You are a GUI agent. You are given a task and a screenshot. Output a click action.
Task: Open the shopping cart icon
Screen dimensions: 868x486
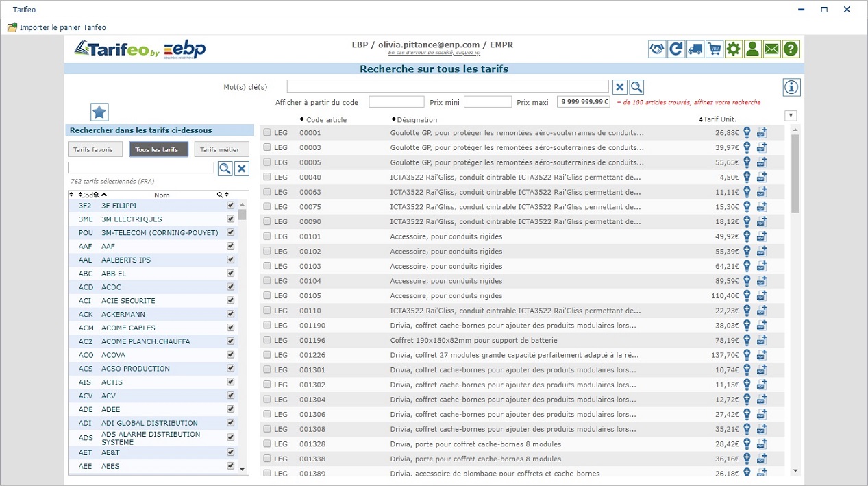pos(715,49)
